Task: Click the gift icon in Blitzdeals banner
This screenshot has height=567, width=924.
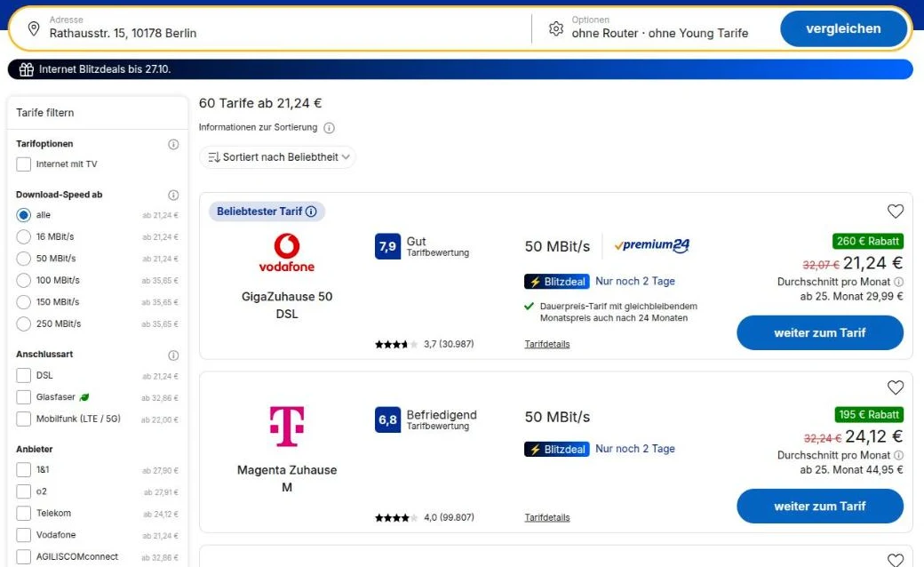Action: (27, 69)
